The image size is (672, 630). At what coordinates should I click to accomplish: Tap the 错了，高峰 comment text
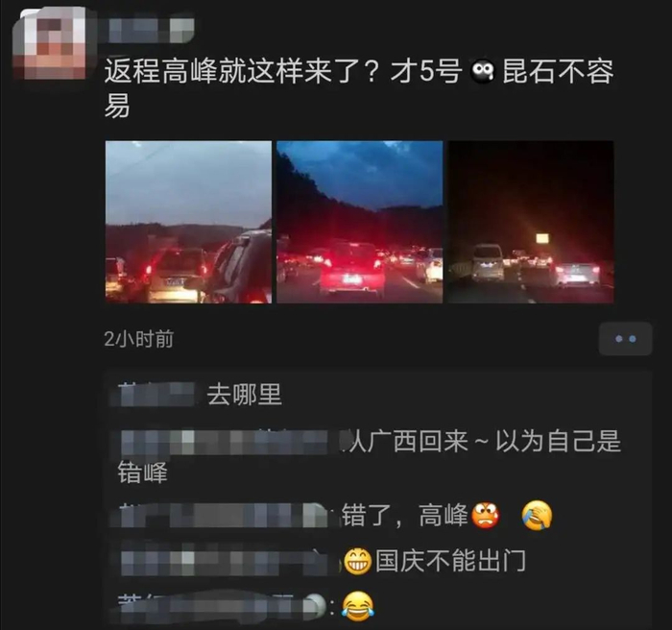(404, 515)
